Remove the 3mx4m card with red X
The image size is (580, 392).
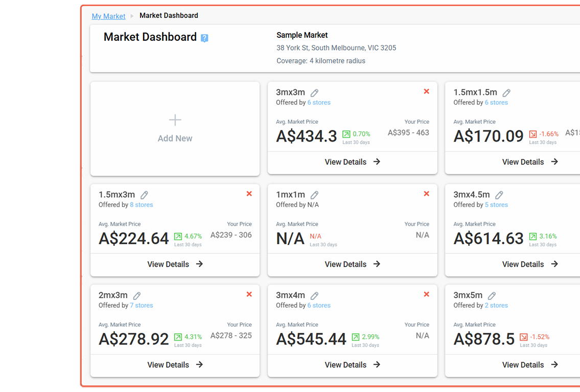click(x=427, y=294)
